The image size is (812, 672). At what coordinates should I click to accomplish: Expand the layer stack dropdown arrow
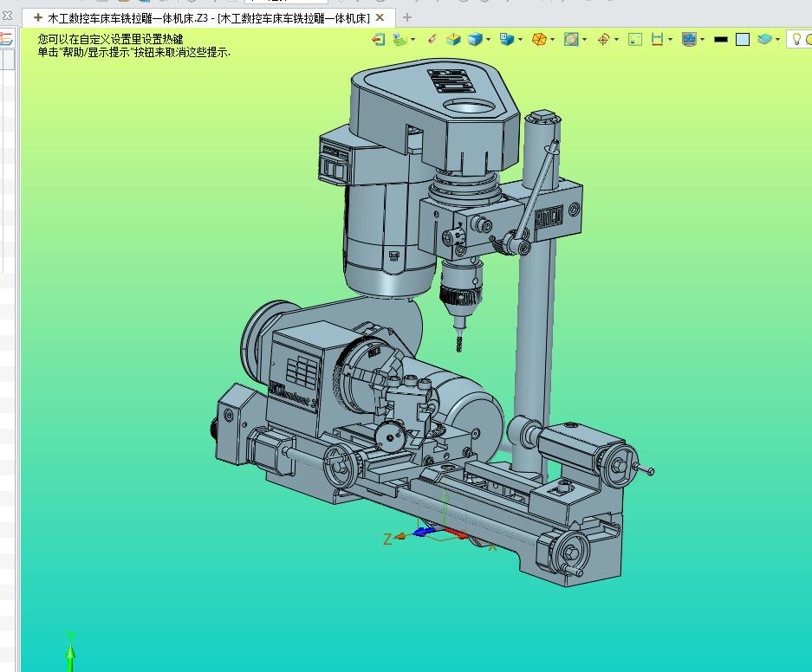coord(777,39)
